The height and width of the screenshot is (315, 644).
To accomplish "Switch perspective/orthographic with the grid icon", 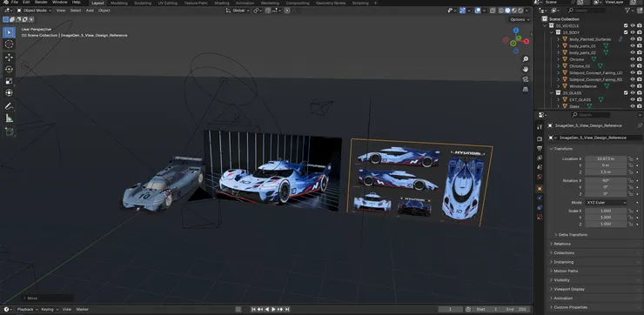I will [526, 89].
